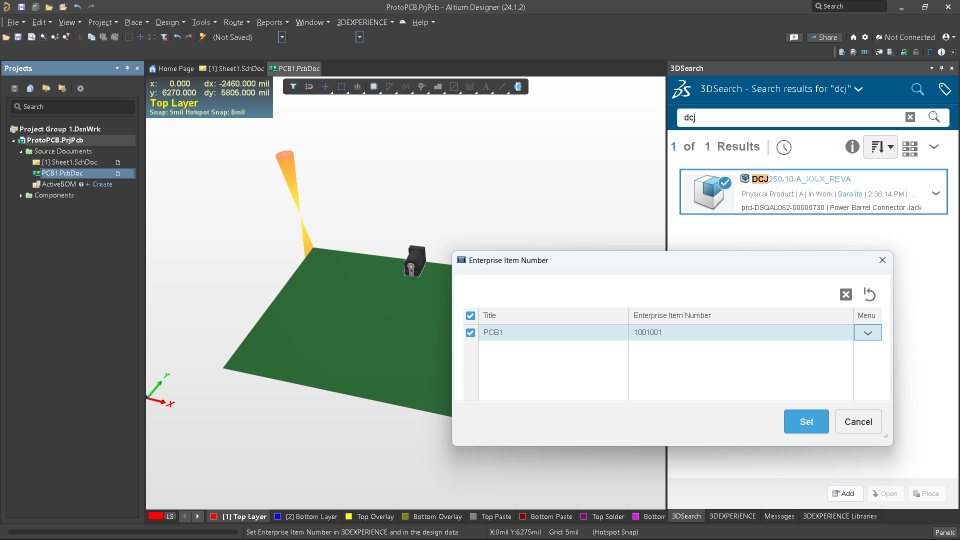Image resolution: width=960 pixels, height=540 pixels.
Task: Uncheck the PCB1 row checkbox
Action: point(470,332)
